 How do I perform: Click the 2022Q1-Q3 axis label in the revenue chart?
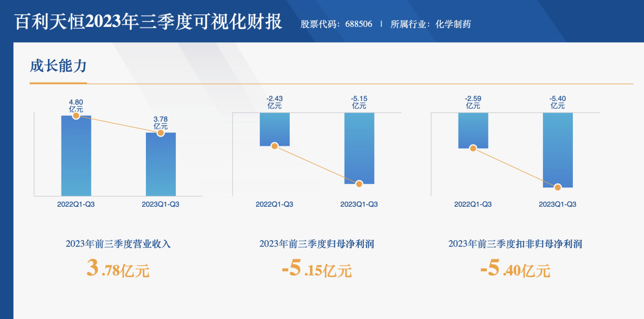[x=76, y=204]
